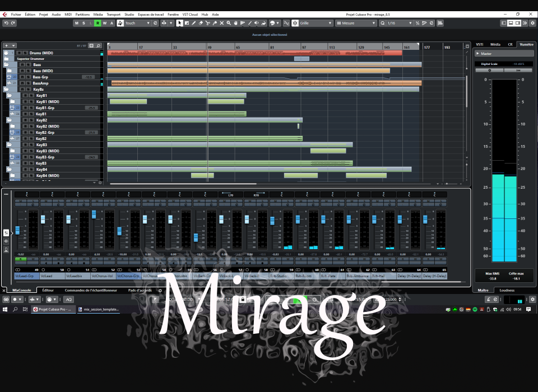This screenshot has width=538, height=392.
Task: Switch to Éditeur tab in lower zone
Action: tap(48, 291)
